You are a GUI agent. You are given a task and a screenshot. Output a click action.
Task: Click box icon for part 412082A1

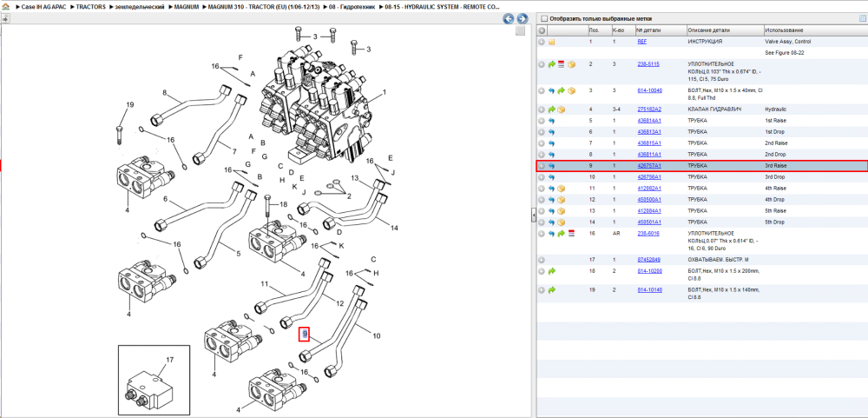point(561,188)
